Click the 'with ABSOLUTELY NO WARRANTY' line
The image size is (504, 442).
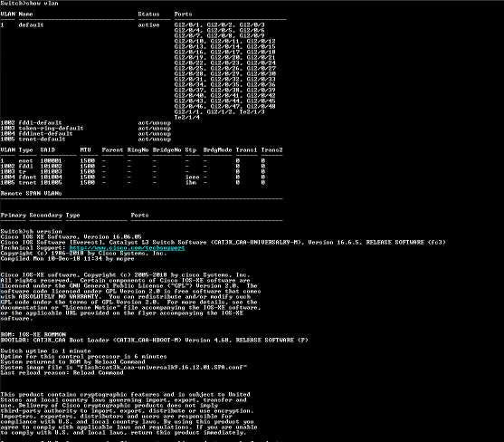point(126,296)
